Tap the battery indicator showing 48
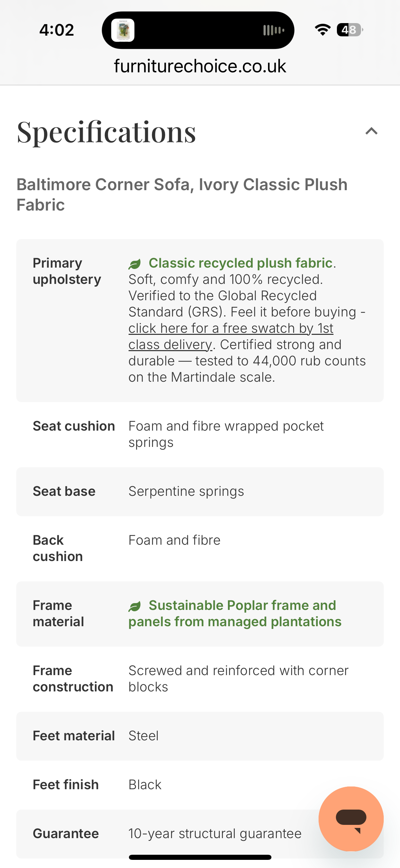The image size is (400, 868). [x=350, y=30]
